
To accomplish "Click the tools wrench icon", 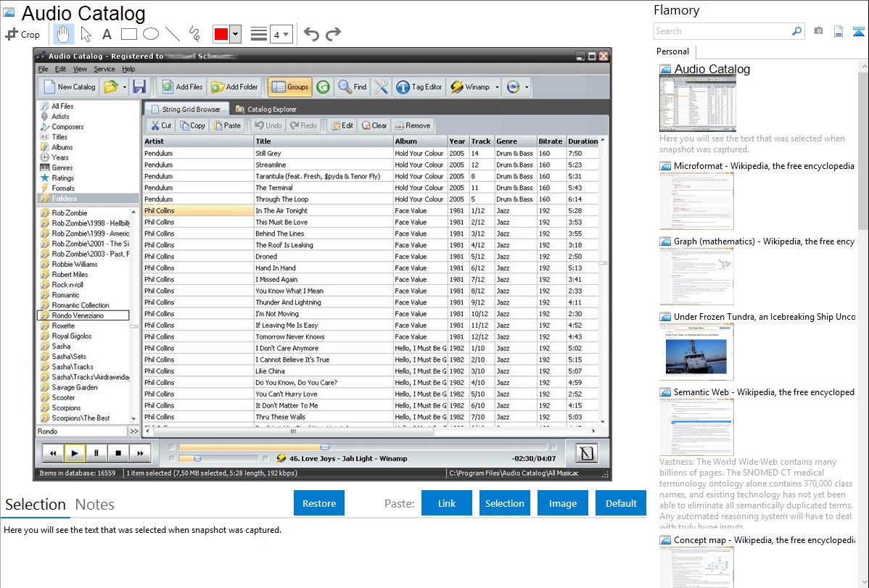I will tap(382, 87).
